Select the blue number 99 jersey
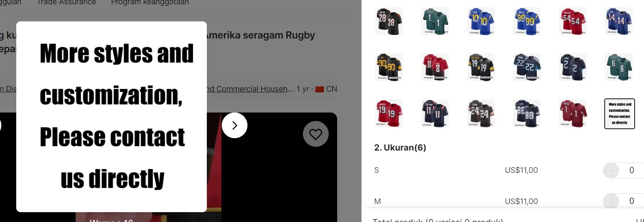 (526, 21)
